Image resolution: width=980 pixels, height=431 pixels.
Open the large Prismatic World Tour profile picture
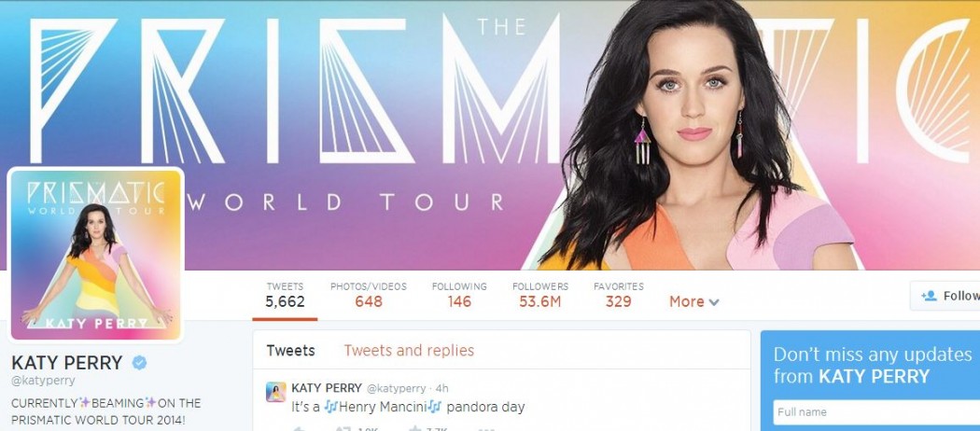95,255
